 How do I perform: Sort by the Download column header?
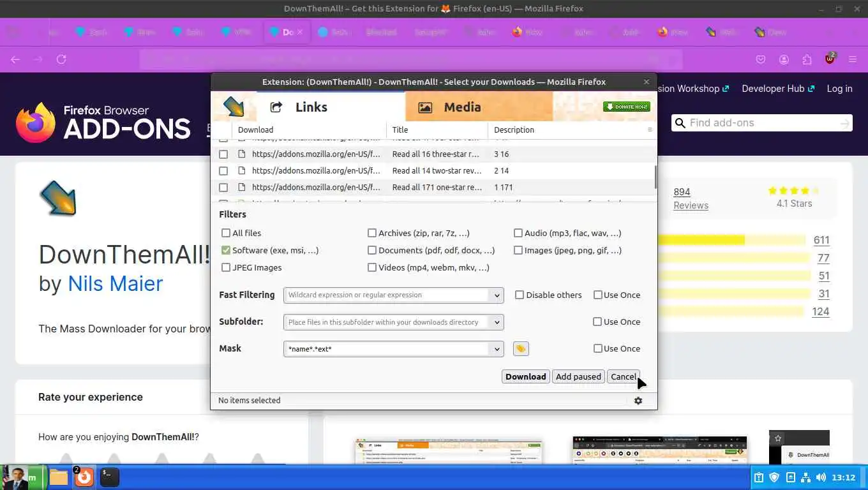pyautogui.click(x=310, y=130)
